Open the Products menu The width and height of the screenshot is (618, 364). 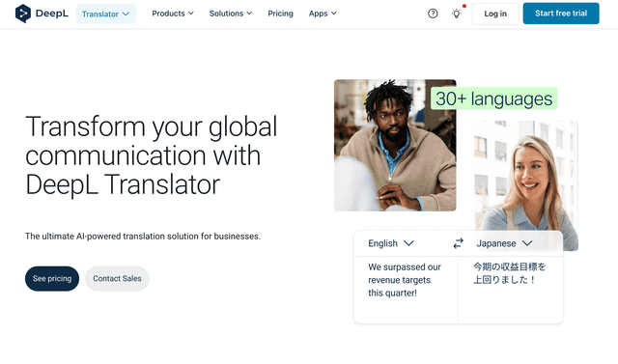point(173,14)
